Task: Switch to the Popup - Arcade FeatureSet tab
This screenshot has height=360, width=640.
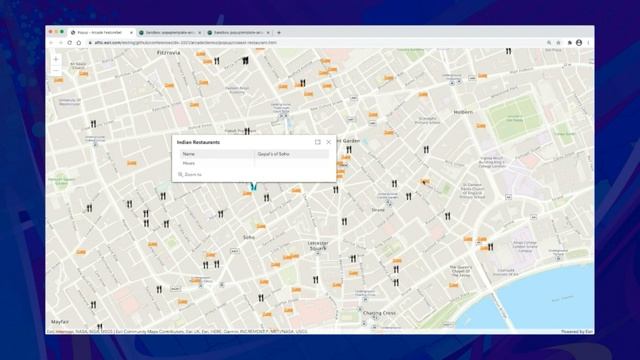Action: (100, 32)
